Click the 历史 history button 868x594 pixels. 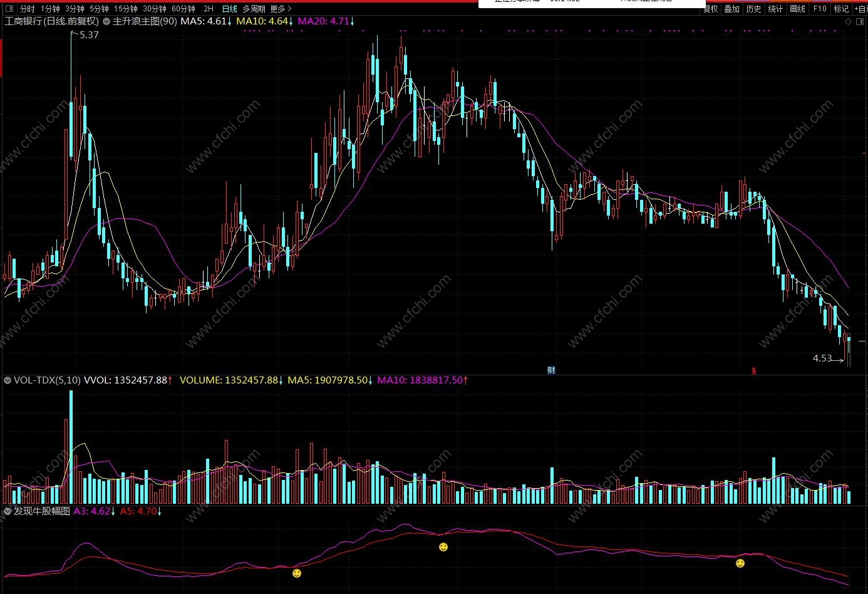753,9
